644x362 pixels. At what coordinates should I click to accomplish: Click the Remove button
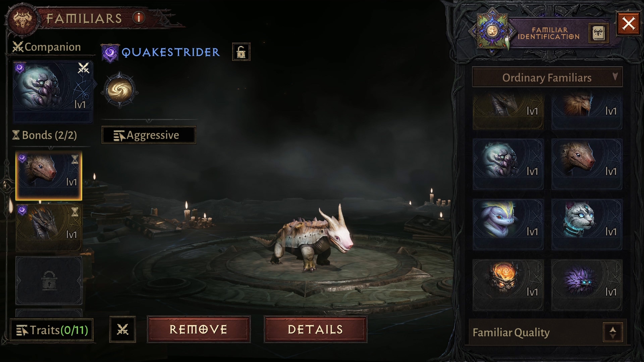[x=199, y=329]
